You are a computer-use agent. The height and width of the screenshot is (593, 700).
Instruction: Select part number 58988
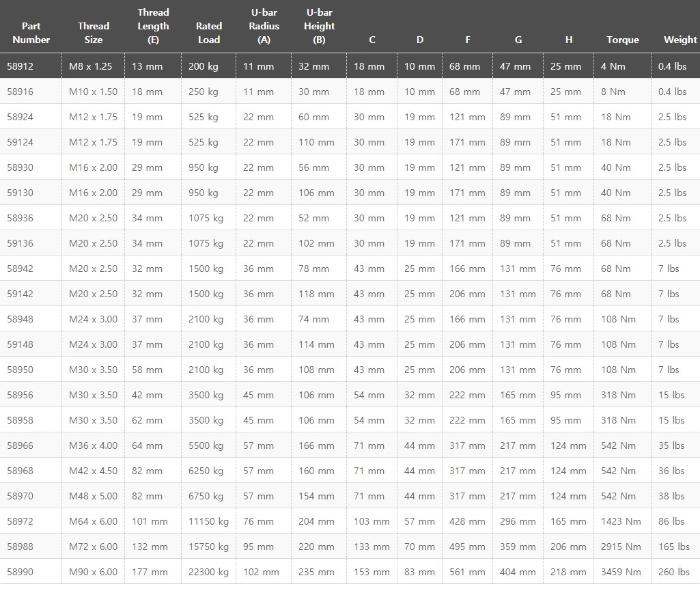pos(20,547)
